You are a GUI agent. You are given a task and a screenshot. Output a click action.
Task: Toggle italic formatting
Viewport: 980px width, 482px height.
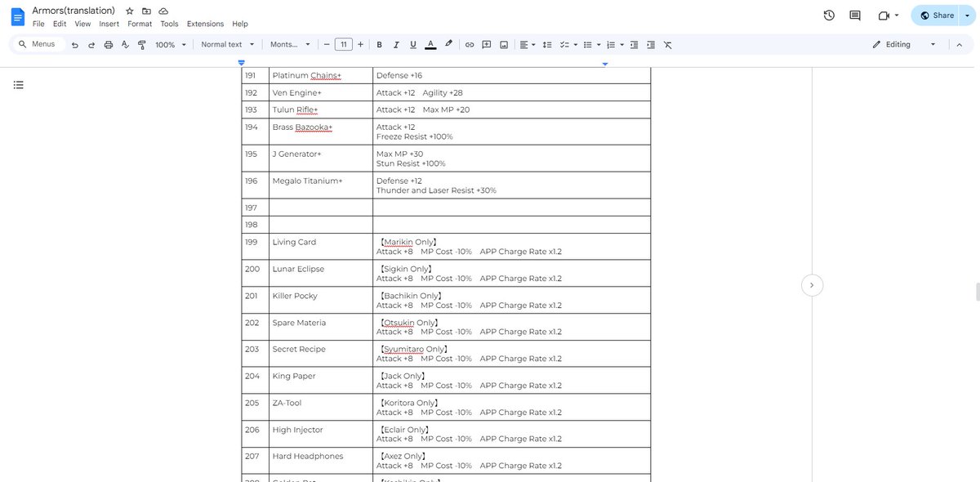click(396, 45)
